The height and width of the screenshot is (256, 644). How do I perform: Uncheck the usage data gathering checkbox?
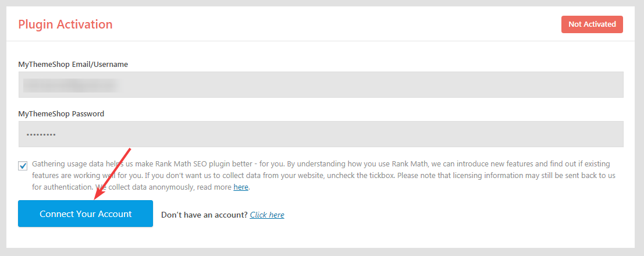coord(23,166)
